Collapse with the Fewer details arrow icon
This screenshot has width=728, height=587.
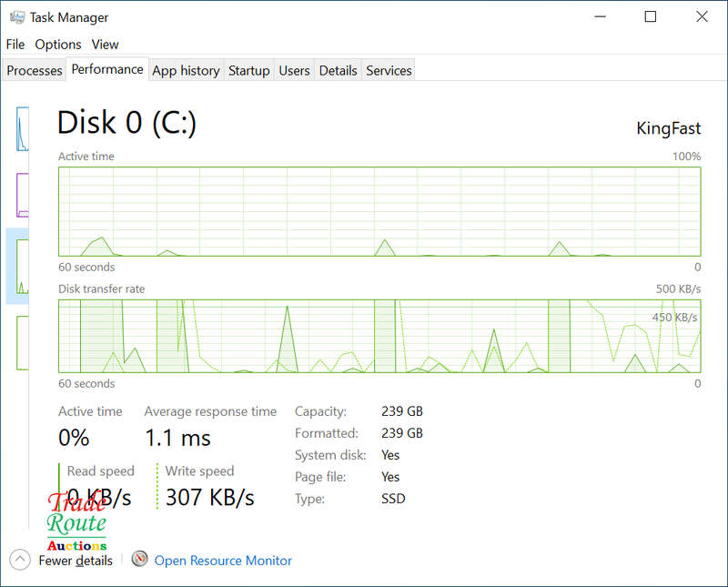pyautogui.click(x=19, y=560)
